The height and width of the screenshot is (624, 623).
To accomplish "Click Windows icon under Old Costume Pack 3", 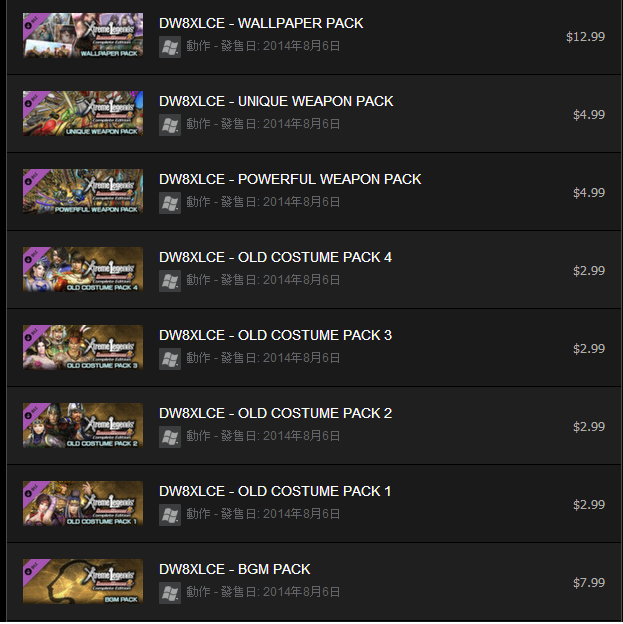I will pos(170,359).
